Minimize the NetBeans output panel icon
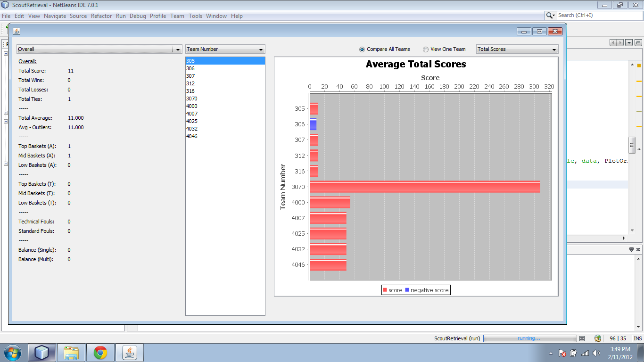This screenshot has height=362, width=644. click(x=632, y=249)
